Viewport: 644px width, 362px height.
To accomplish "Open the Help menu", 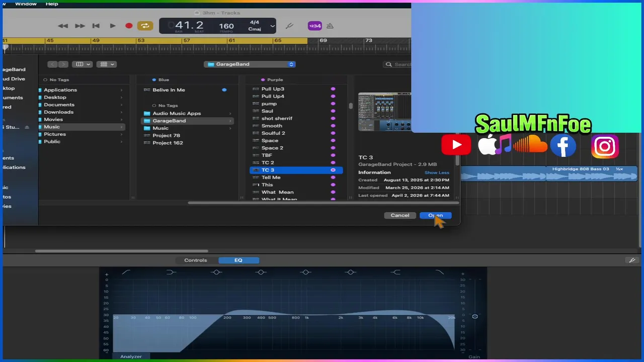I will click(x=52, y=4).
